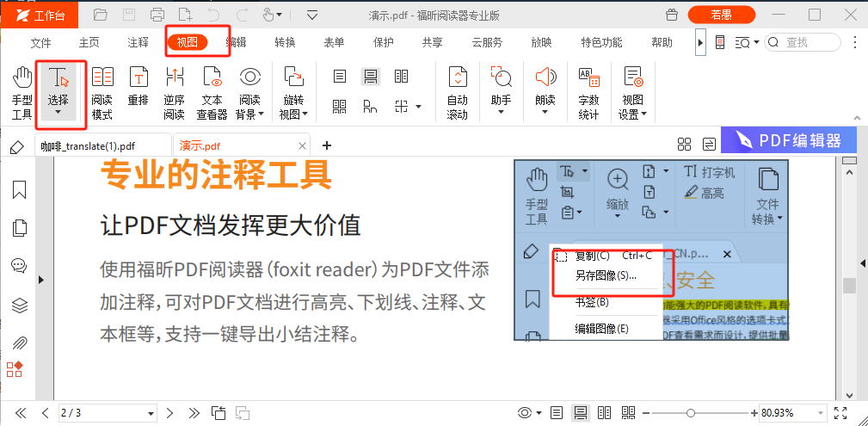Select continuous facing view in ribbon
Screen dimensions: 868x426
(x=339, y=106)
